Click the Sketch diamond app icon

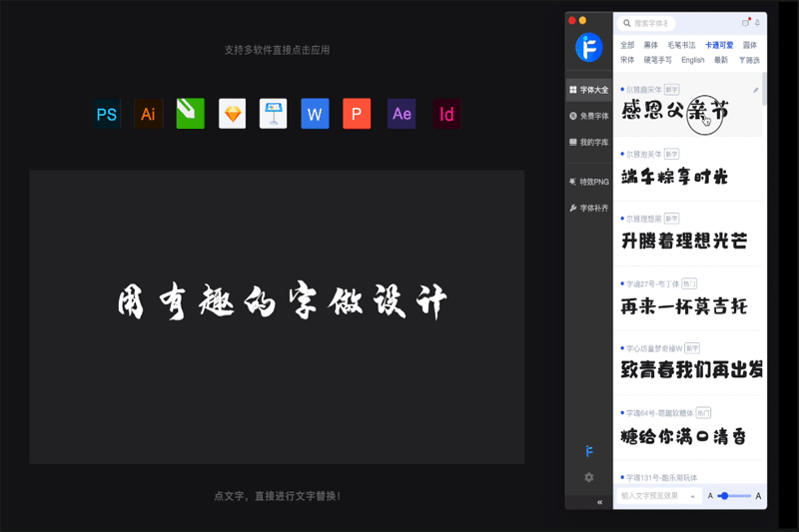[x=232, y=114]
